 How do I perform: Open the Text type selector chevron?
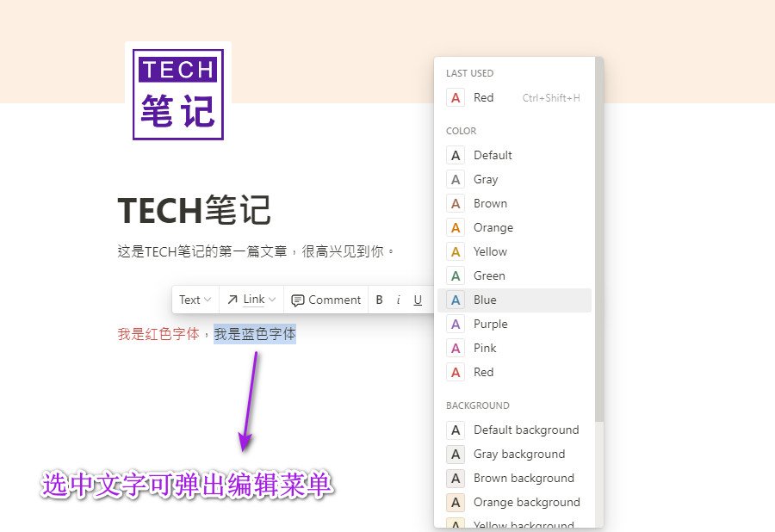pyautogui.click(x=207, y=300)
